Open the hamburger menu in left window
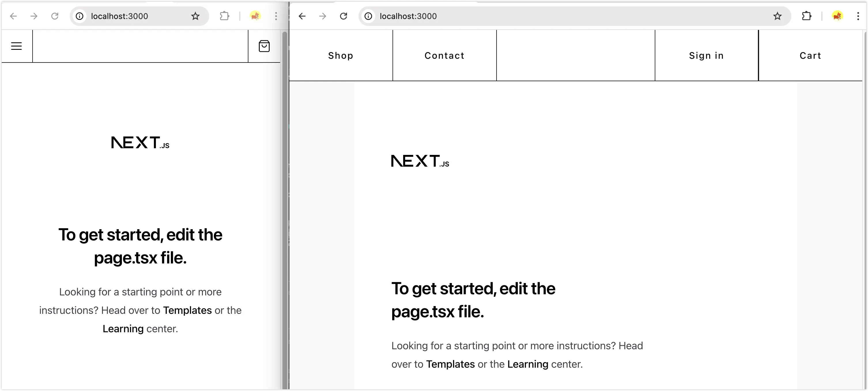 16,46
